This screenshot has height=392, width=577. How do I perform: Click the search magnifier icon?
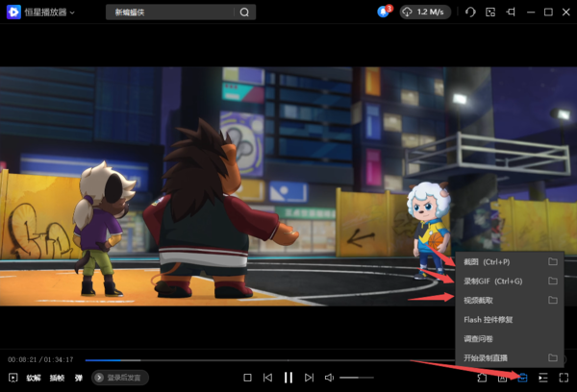pyautogui.click(x=245, y=12)
